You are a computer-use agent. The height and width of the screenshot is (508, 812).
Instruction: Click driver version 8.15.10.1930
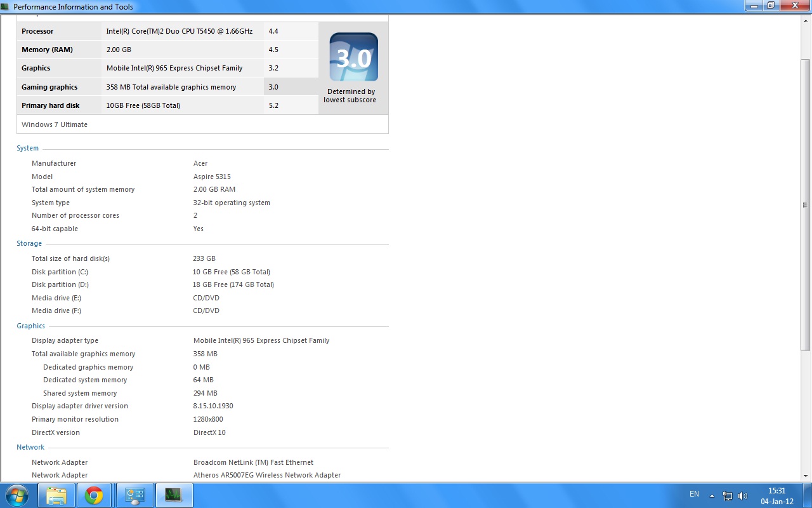pos(213,406)
